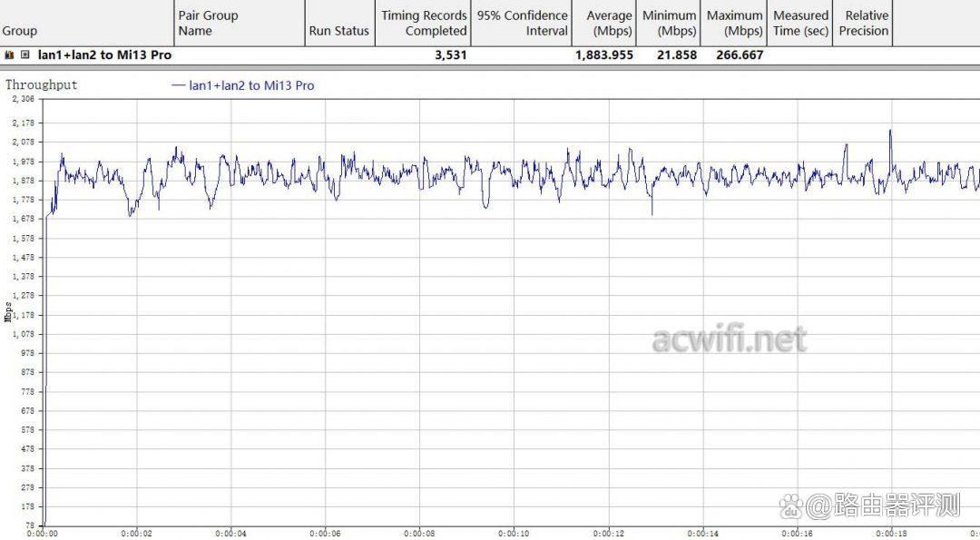Click the Relative Precision column header
980x540 pixels.
[866, 23]
